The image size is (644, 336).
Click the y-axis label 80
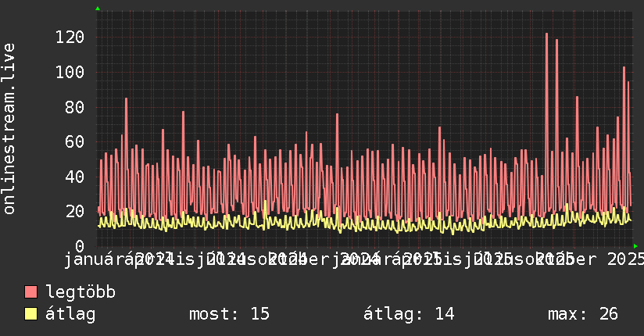[75, 107]
